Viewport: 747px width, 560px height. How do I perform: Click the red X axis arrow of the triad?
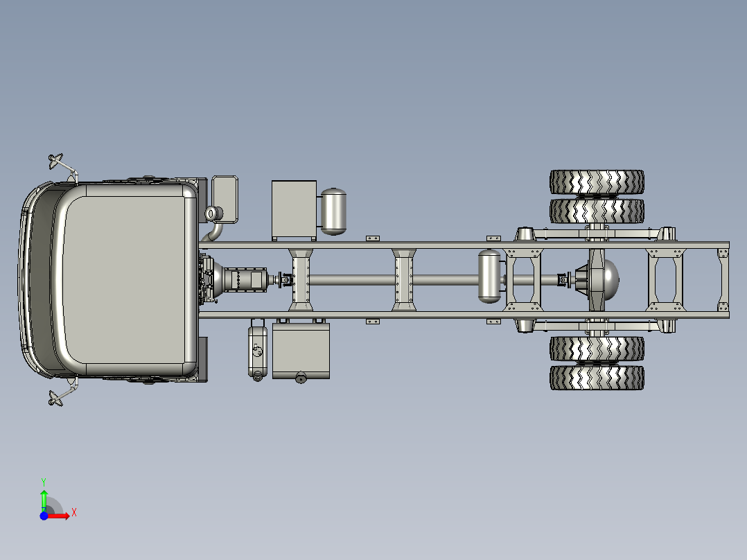coord(60,516)
